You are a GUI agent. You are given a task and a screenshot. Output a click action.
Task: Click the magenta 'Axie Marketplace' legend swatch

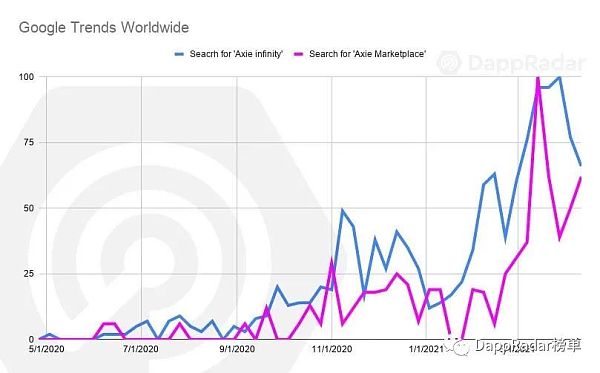(x=298, y=54)
